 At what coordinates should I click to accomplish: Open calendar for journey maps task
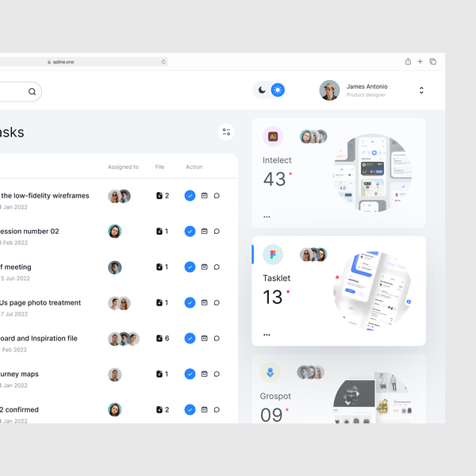205,374
